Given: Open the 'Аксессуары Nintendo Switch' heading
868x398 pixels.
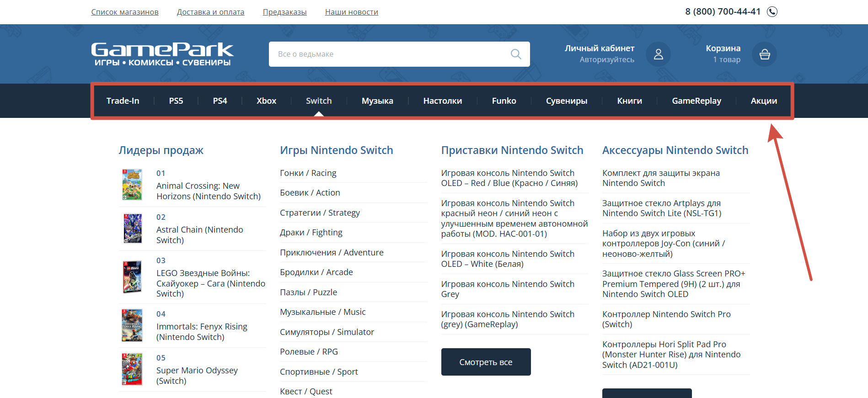Looking at the screenshot, I should click(675, 150).
